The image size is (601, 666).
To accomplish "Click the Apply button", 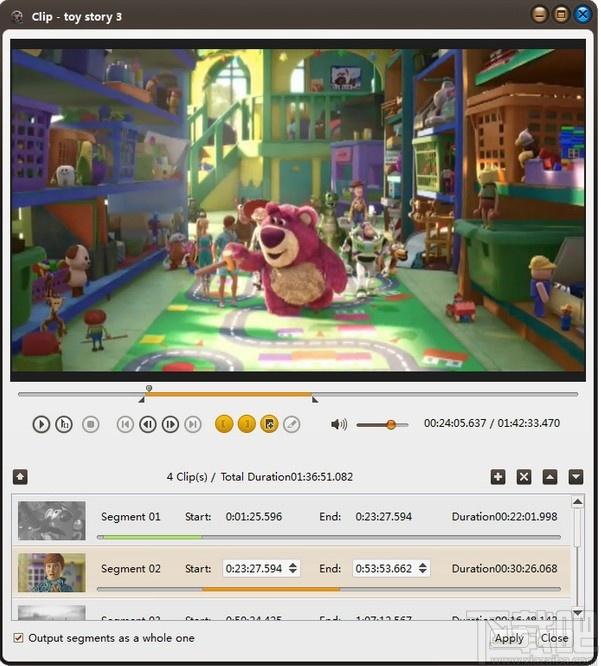I will point(509,638).
